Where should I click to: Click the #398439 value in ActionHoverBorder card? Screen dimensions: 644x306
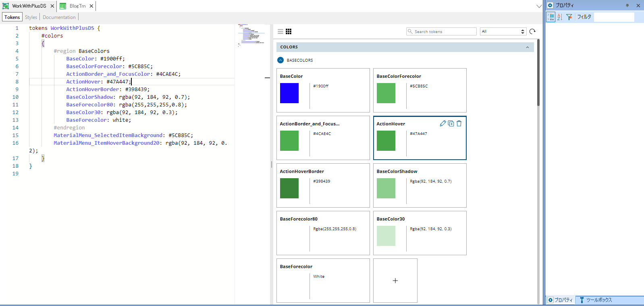click(x=322, y=181)
